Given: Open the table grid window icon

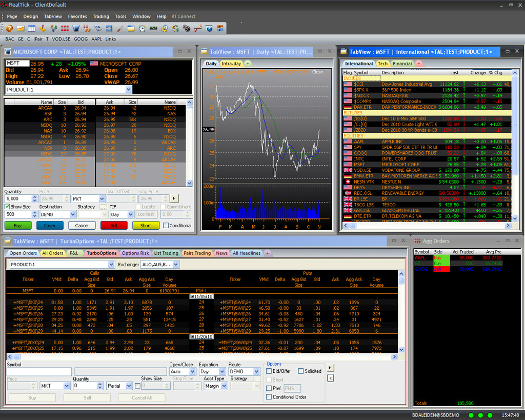Looking at the screenshot, I should 31,29.
